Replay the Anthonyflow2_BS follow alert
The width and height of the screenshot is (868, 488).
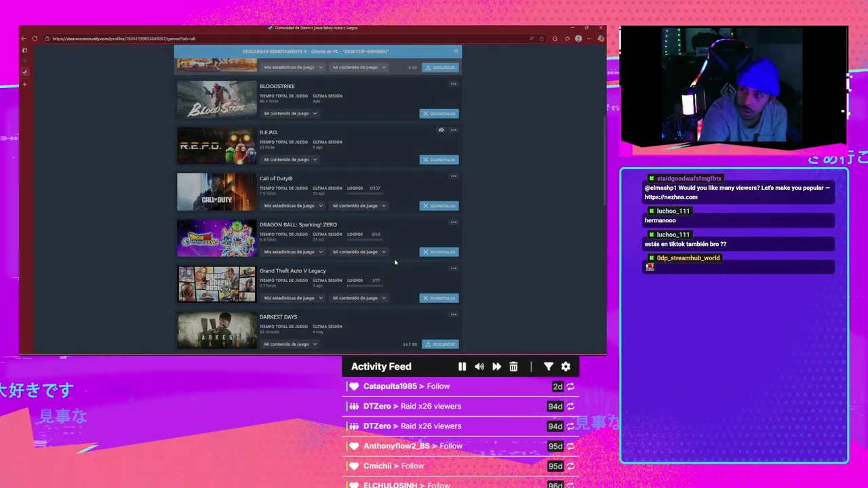[570, 446]
